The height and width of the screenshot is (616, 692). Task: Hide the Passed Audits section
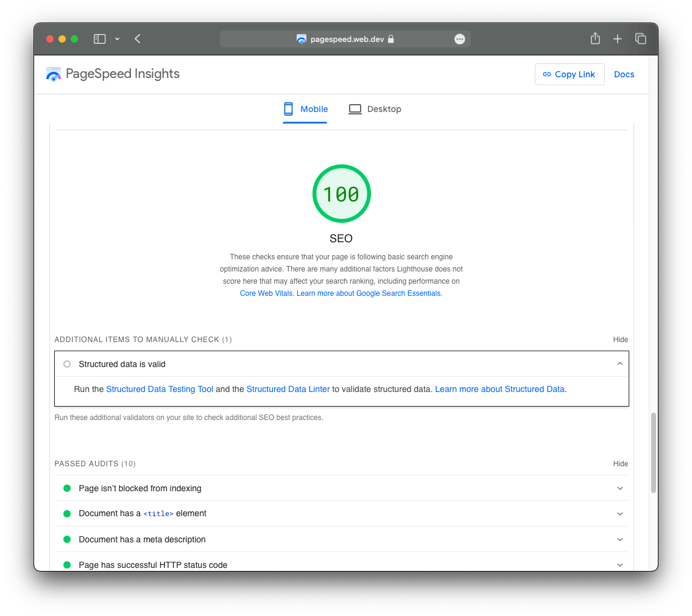(x=620, y=464)
